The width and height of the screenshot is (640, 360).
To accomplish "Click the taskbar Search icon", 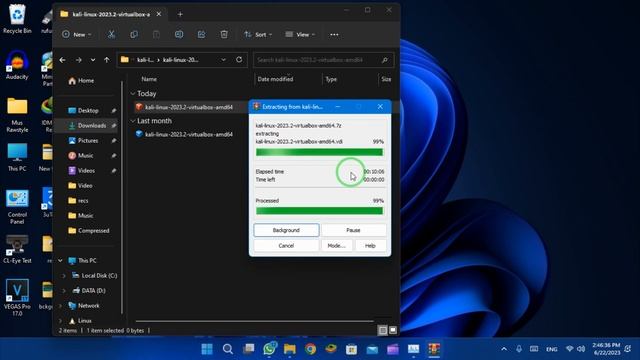I will [x=228, y=349].
